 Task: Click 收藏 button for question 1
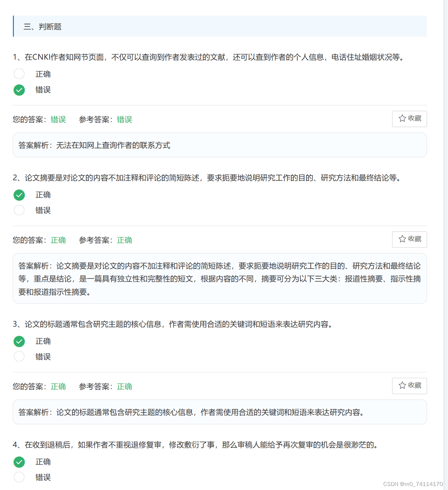409,119
